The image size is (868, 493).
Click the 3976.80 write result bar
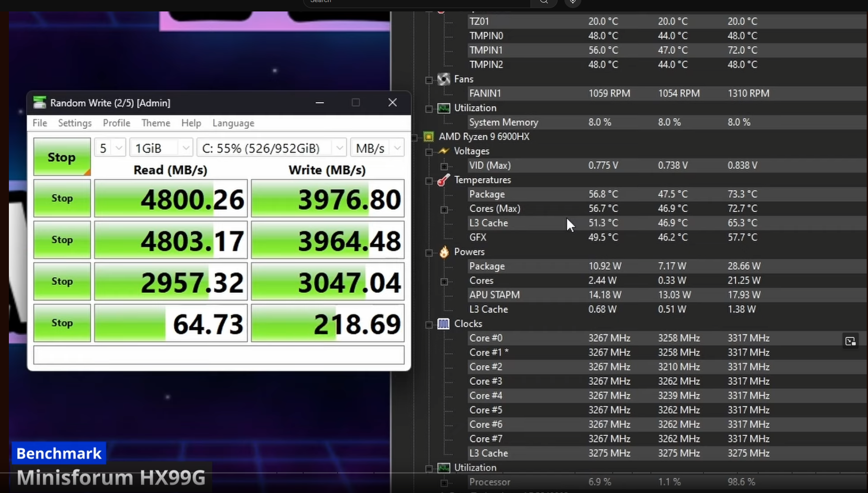tap(327, 198)
